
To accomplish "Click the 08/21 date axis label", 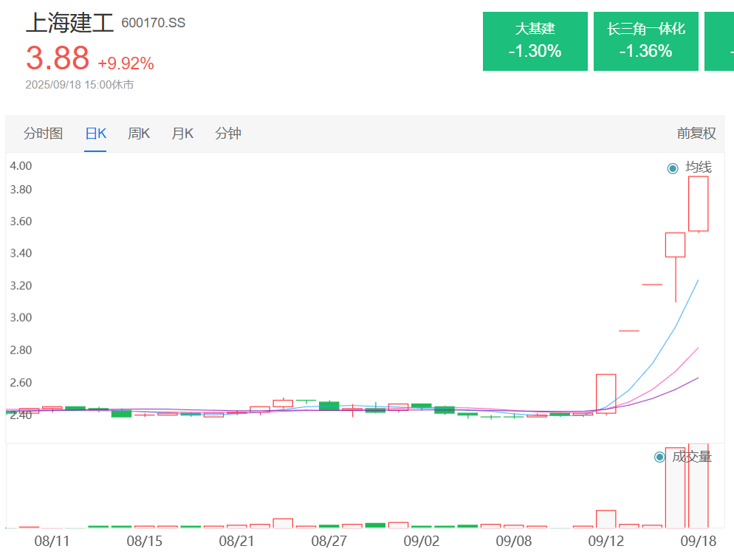I will click(236, 542).
